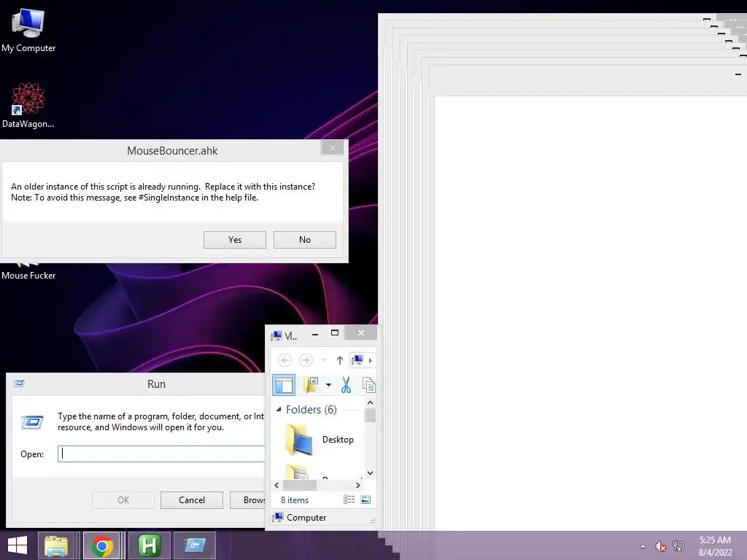Open recent locations dropdown in explorer
Image resolution: width=747 pixels, height=560 pixels.
click(323, 360)
